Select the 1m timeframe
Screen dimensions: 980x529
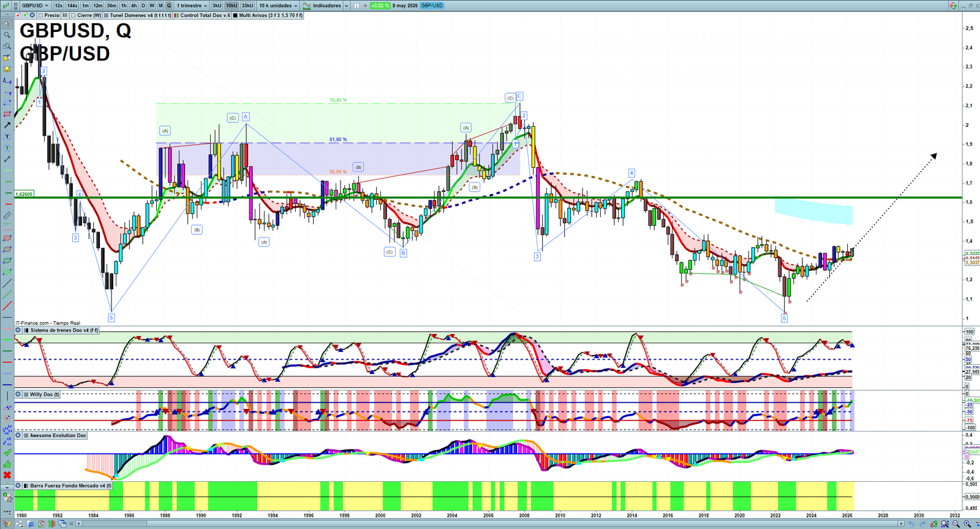point(85,6)
